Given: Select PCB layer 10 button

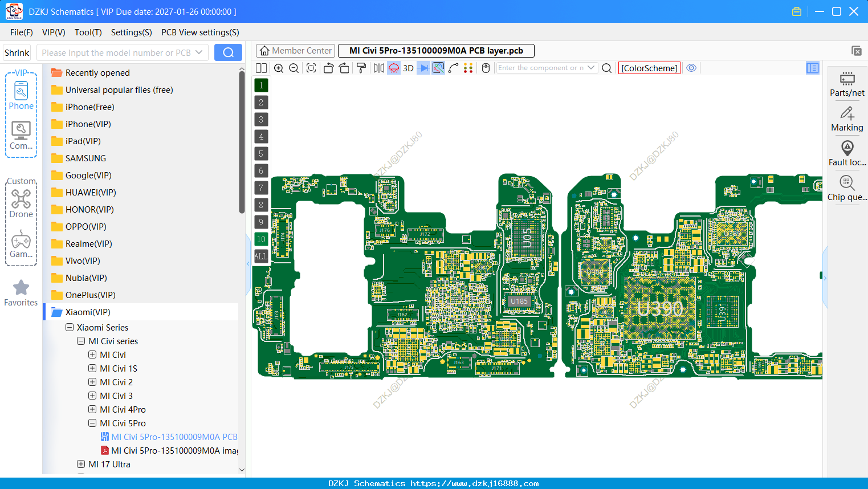Looking at the screenshot, I should [261, 239].
